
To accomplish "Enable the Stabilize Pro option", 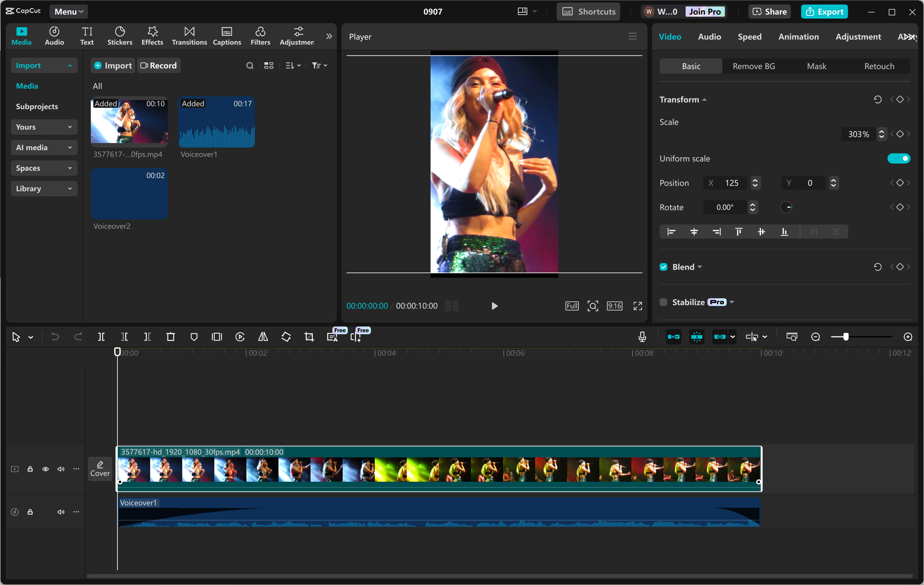I will pyautogui.click(x=663, y=302).
